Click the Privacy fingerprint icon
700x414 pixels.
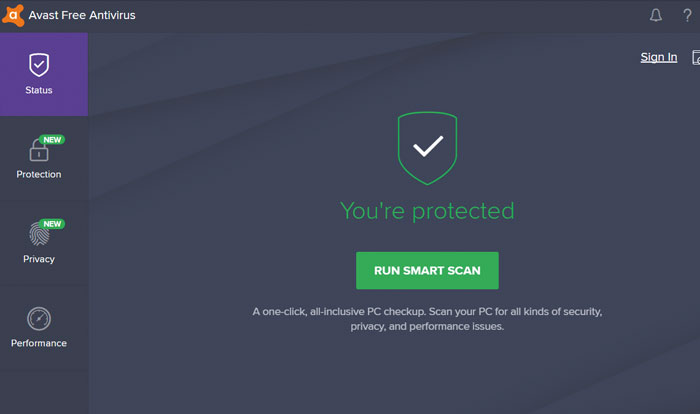pos(38,235)
